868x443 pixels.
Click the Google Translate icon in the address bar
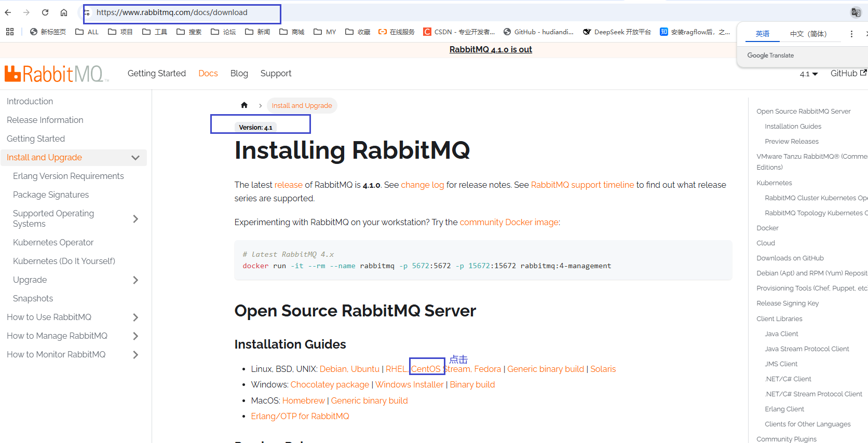pos(856,12)
